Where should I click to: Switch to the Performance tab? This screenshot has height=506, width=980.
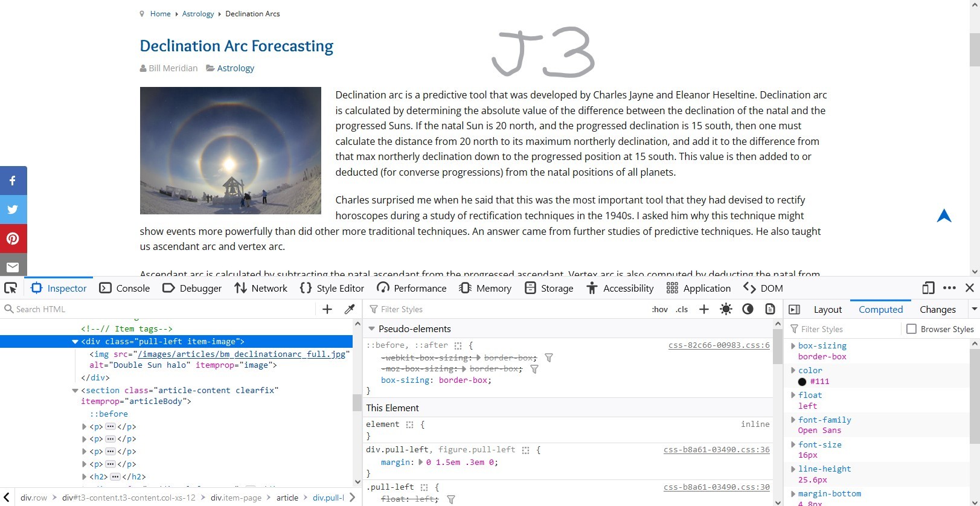tap(412, 288)
